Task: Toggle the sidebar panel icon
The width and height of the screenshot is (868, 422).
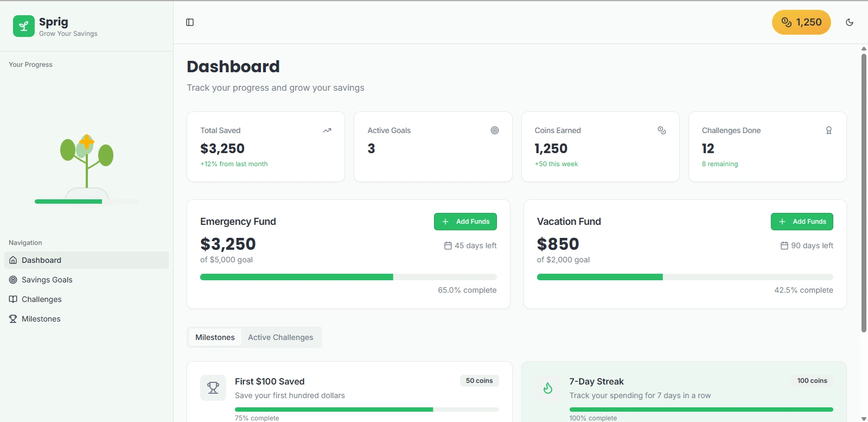Action: (x=190, y=22)
